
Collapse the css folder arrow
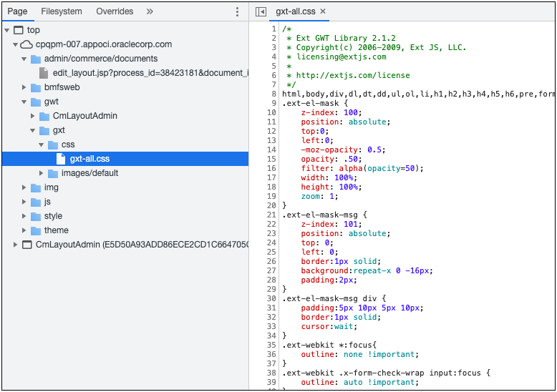coord(41,144)
